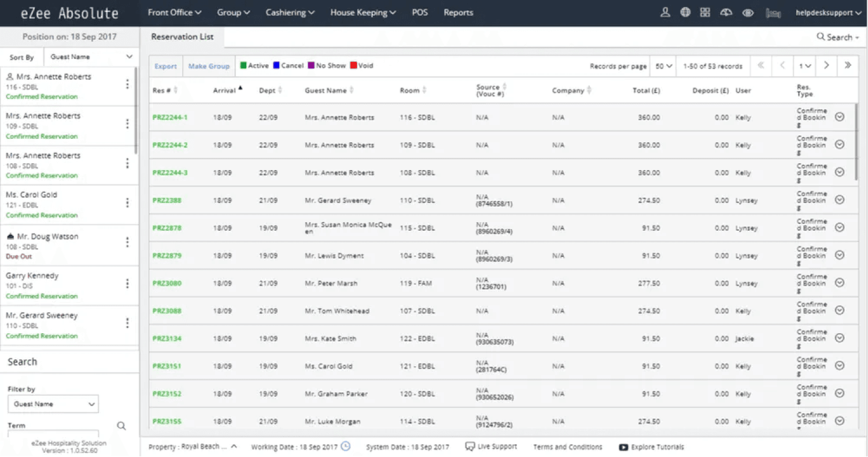
Task: Open reservation link PRZ3155
Action: (x=167, y=422)
